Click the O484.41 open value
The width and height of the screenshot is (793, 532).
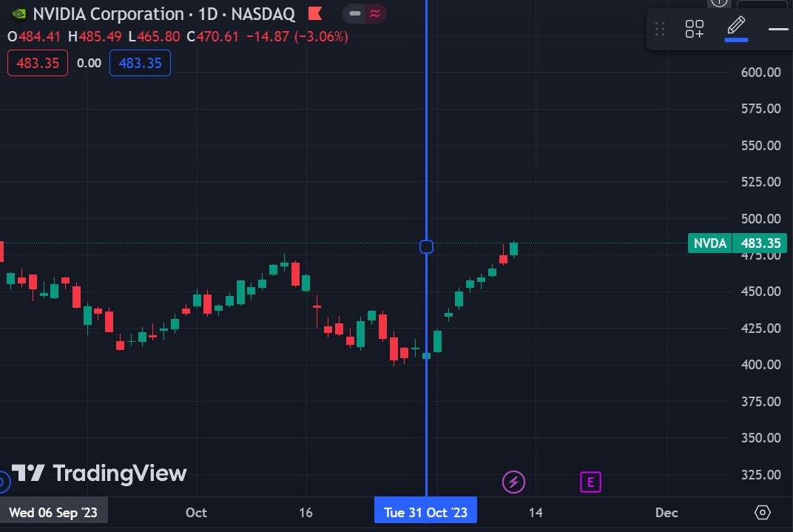(34, 37)
